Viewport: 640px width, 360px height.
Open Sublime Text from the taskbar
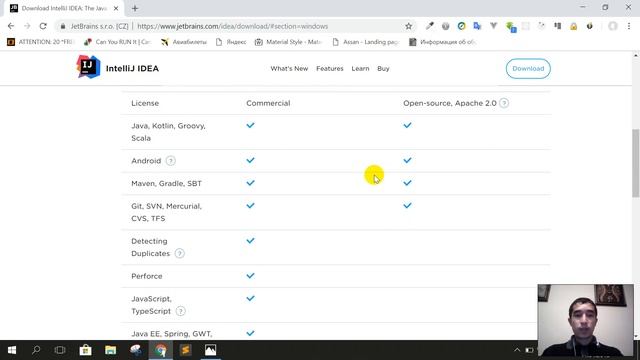point(185,350)
